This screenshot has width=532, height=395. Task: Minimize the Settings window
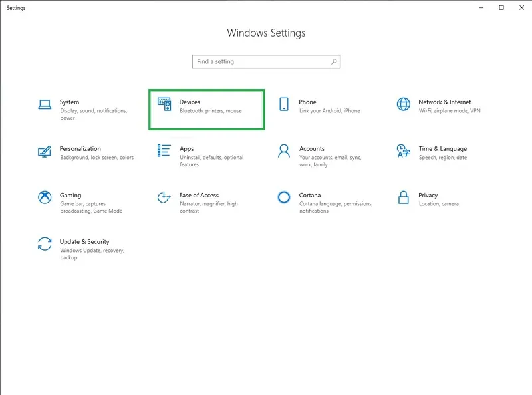(x=481, y=7)
